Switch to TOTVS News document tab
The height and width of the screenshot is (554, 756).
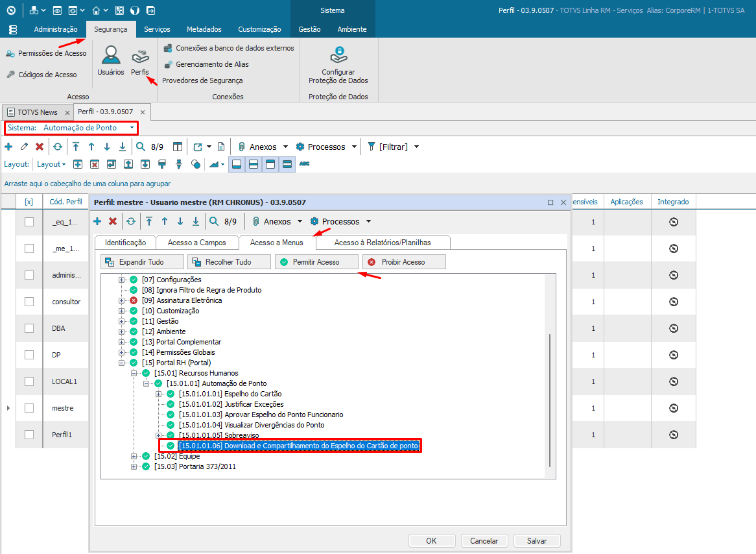coord(38,112)
